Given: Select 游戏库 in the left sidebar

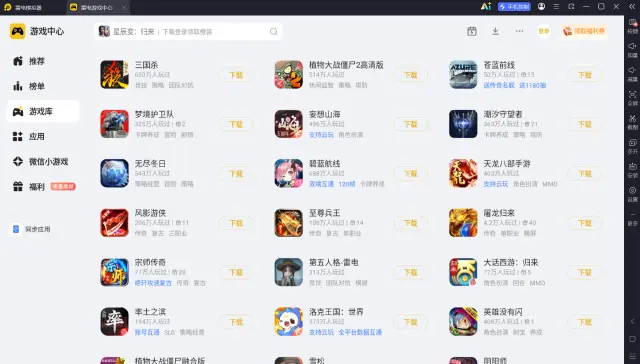Looking at the screenshot, I should [43, 111].
